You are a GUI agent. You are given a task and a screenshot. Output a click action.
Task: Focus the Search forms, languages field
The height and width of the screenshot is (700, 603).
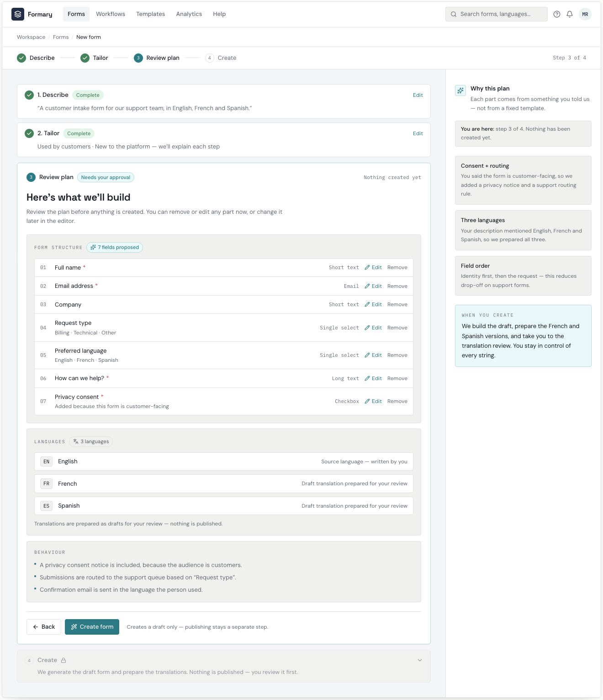point(497,14)
